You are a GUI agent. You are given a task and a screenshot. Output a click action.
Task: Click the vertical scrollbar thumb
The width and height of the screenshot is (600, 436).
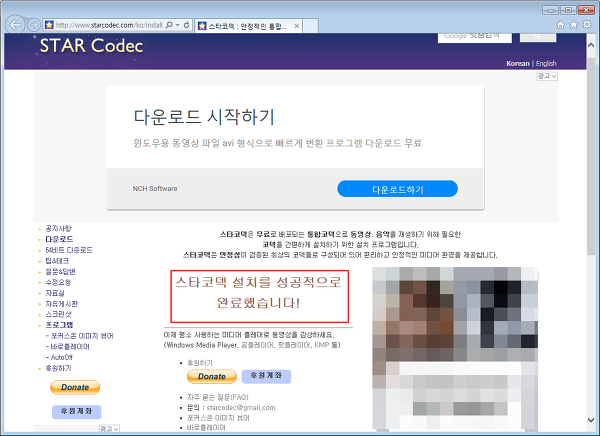591,155
